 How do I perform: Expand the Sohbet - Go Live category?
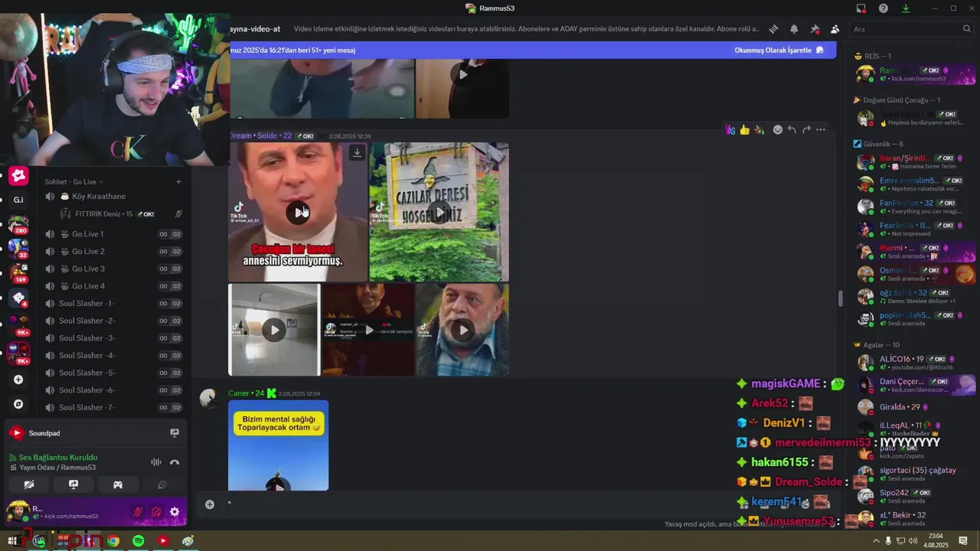73,182
